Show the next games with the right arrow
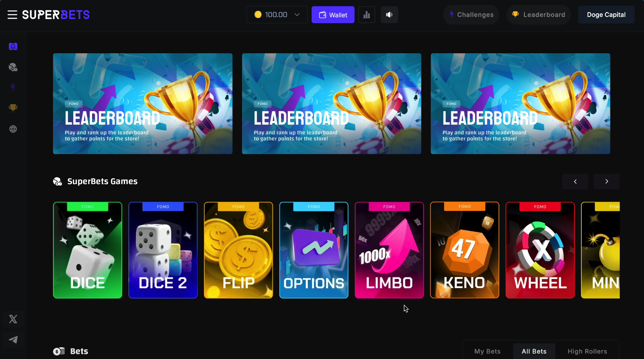Screen dimensions: 644x359 607,182
